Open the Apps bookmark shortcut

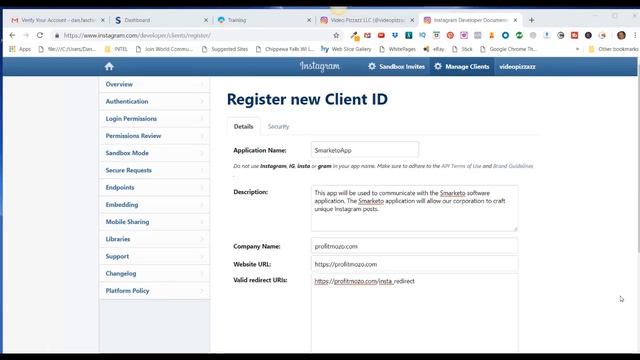(20, 49)
